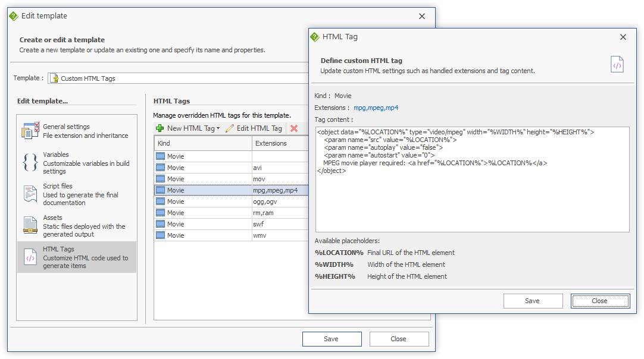
Task: Open the Assets section icon
Action: pos(30,225)
